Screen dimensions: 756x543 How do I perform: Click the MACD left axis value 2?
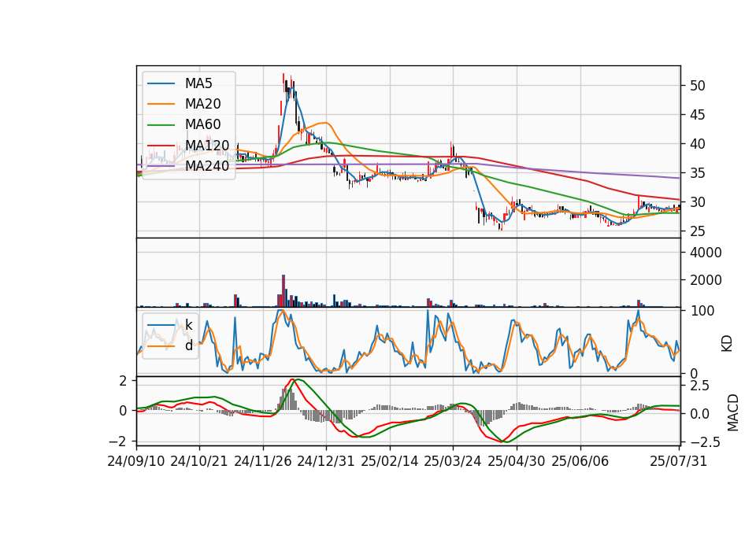click(123, 381)
